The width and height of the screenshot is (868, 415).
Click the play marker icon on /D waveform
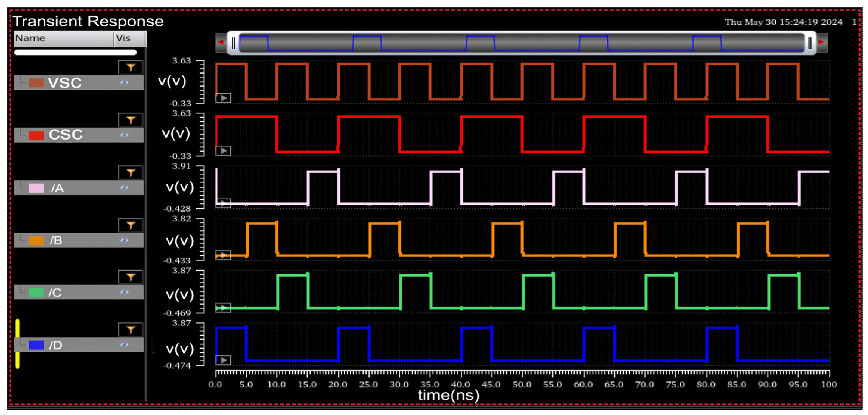click(223, 360)
